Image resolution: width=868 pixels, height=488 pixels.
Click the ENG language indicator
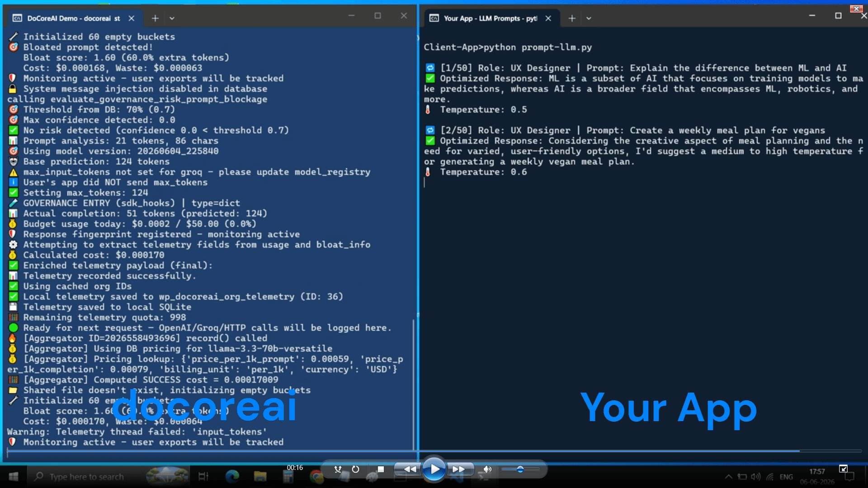786,477
